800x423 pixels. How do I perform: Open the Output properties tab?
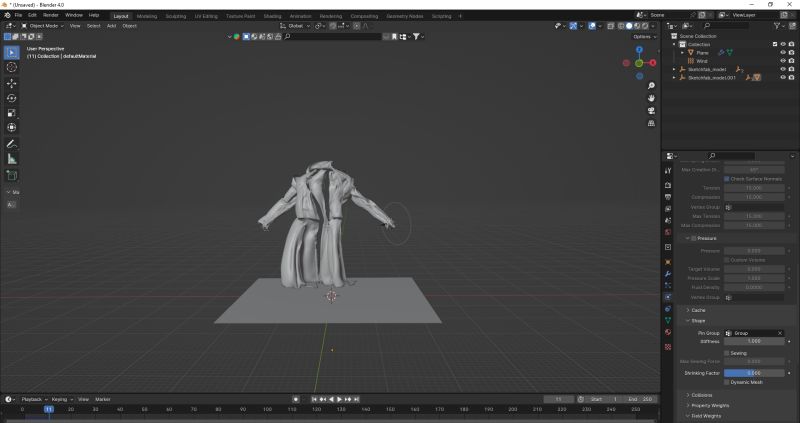(x=668, y=197)
